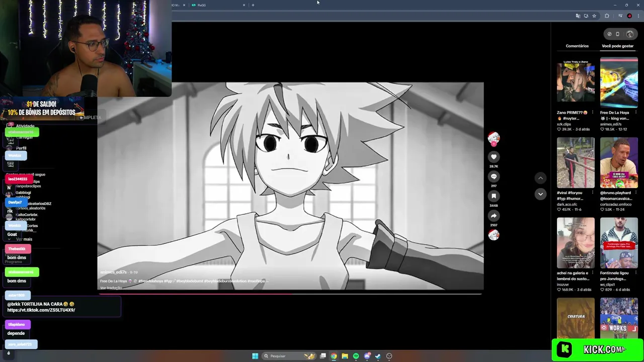Image resolution: width=644 pixels, height=362 pixels.
Task: Open the profile avatar in top-right pill
Action: (x=630, y=34)
